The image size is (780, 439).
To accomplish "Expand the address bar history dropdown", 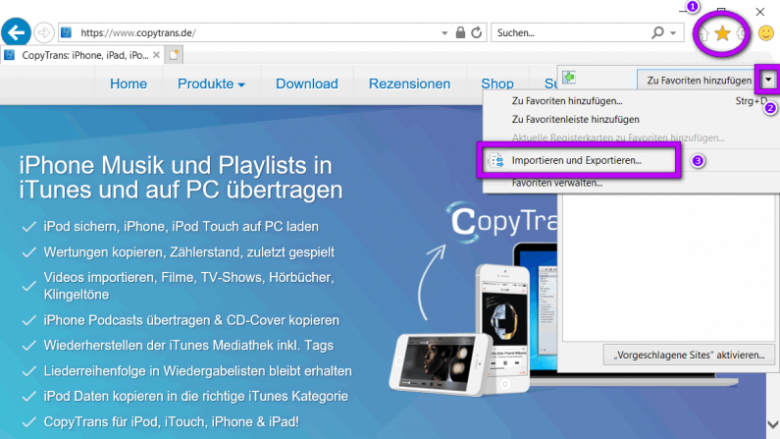I will 444,33.
